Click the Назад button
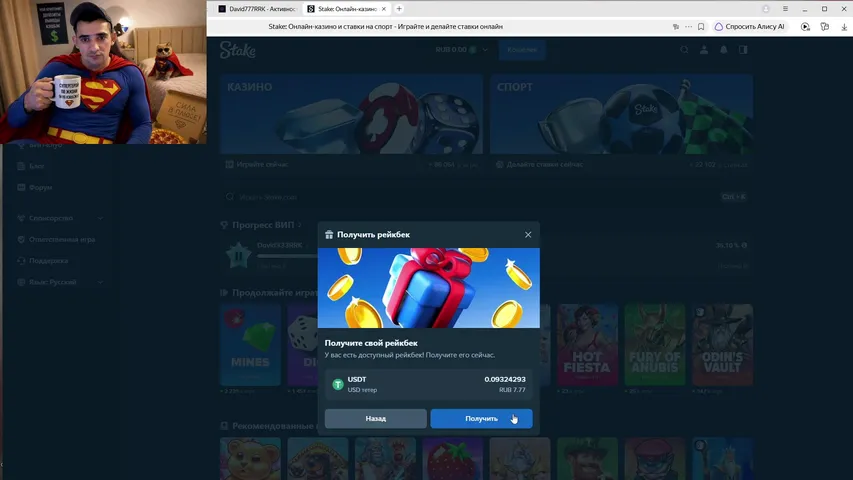 375,419
